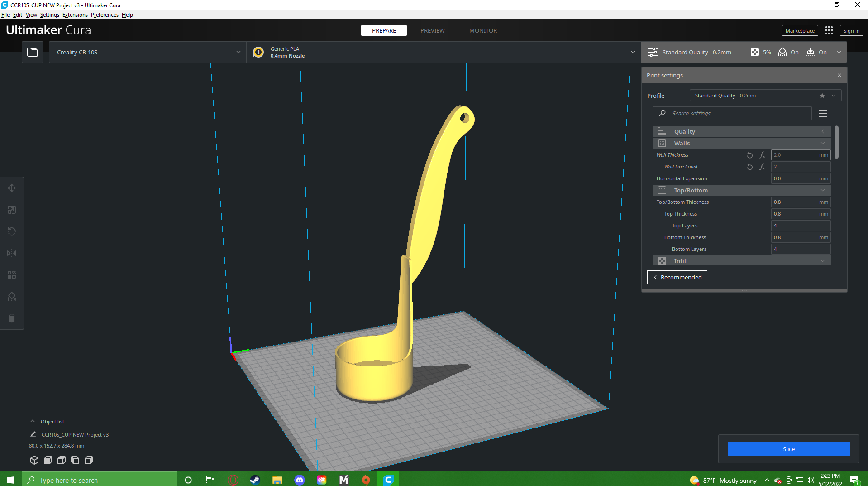
Task: Reset Wall Thickness to default value
Action: [750, 155]
